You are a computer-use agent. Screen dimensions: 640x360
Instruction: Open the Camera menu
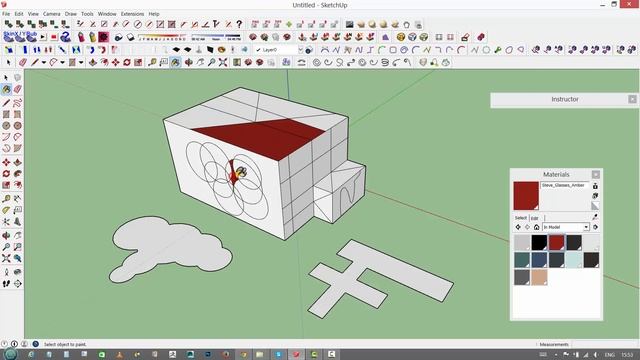tap(51, 14)
